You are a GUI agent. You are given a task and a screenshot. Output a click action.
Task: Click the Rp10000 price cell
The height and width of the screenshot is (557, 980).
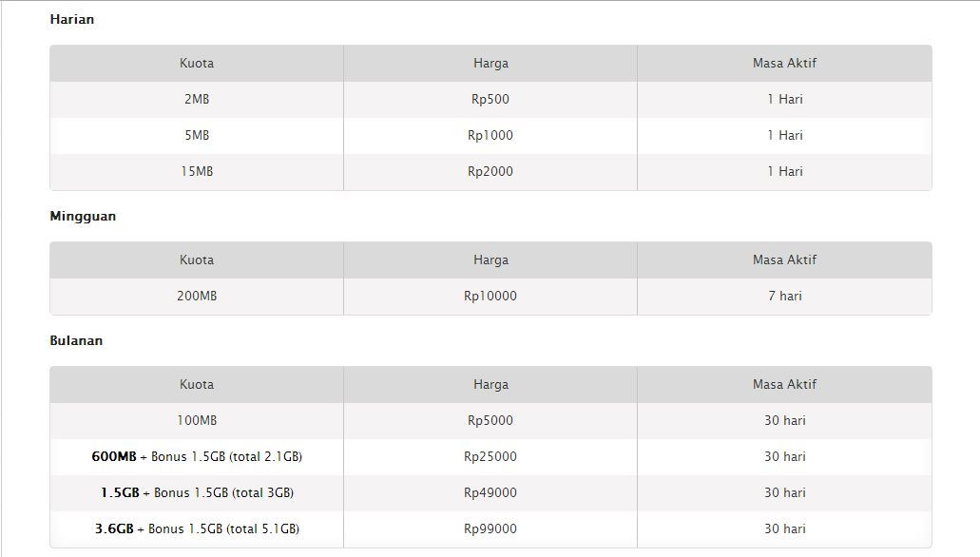click(490, 297)
